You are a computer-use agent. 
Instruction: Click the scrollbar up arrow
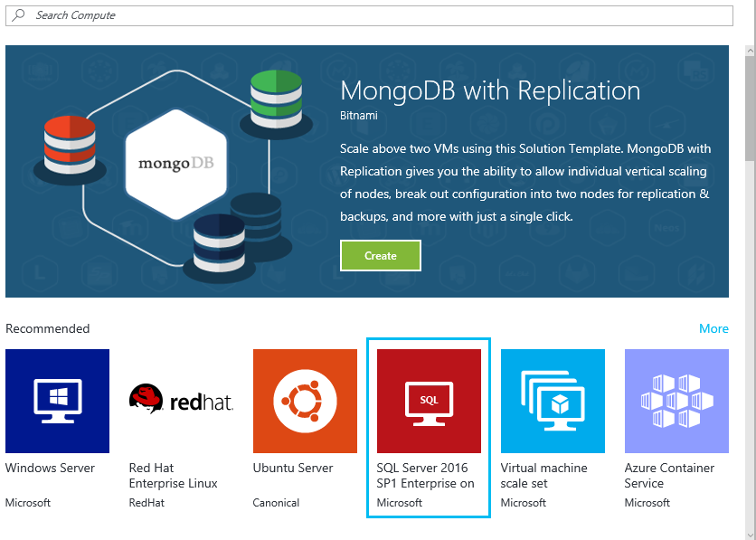click(750, 50)
